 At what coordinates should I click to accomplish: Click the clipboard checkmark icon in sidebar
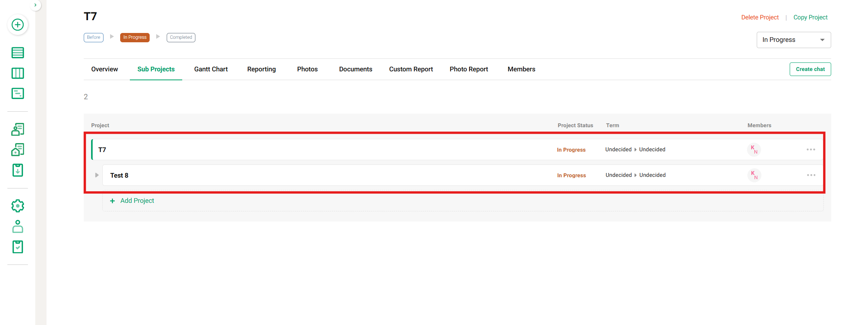click(x=17, y=247)
